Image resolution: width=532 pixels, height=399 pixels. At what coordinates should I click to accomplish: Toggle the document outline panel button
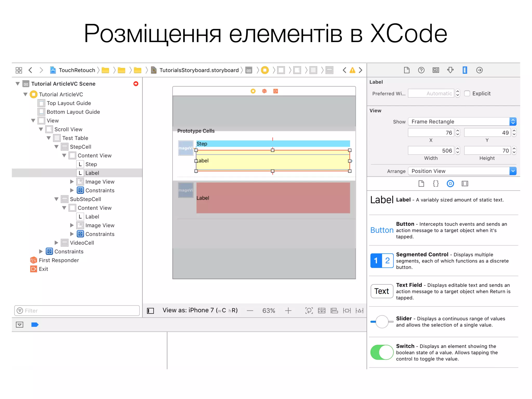coord(150,311)
